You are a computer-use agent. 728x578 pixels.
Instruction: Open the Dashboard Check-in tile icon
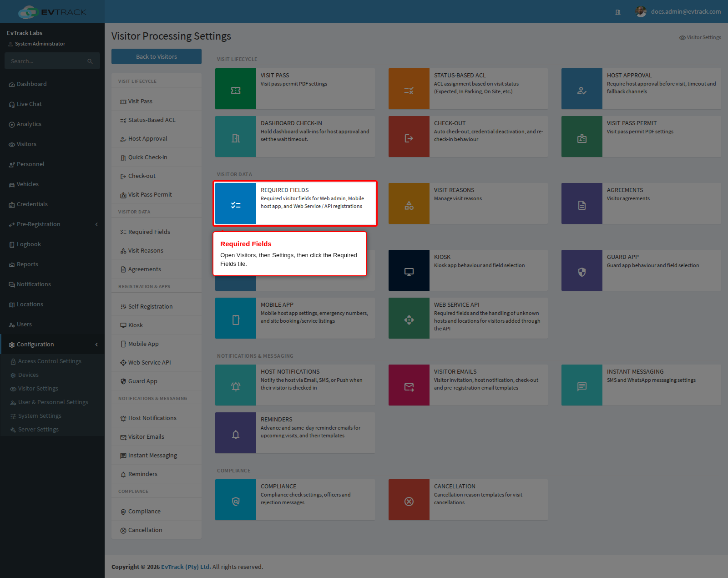236,137
